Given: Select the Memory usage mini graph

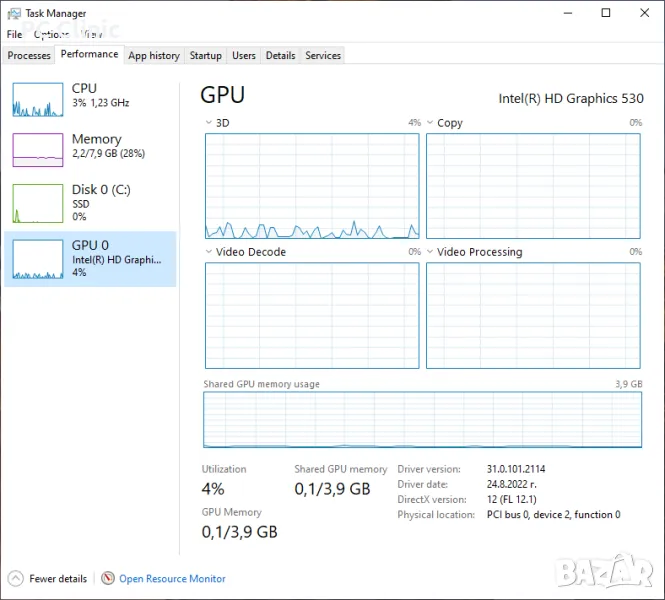Looking at the screenshot, I should click(37, 150).
